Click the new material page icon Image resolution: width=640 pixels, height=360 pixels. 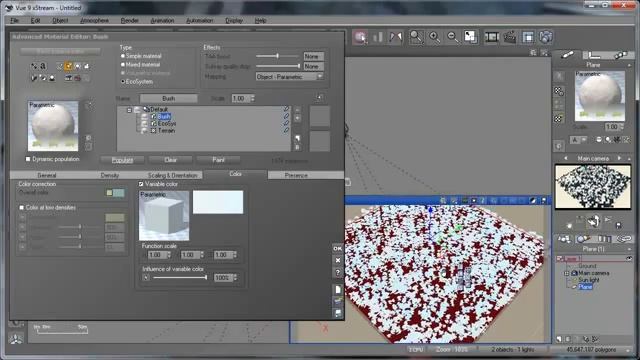pyautogui.click(x=338, y=289)
